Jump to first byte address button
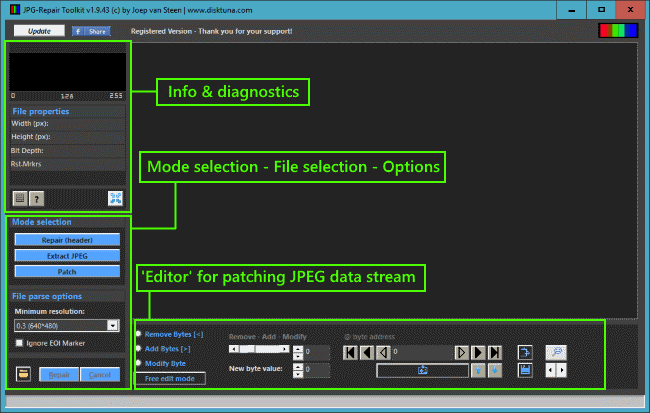The height and width of the screenshot is (413, 650). click(350, 352)
